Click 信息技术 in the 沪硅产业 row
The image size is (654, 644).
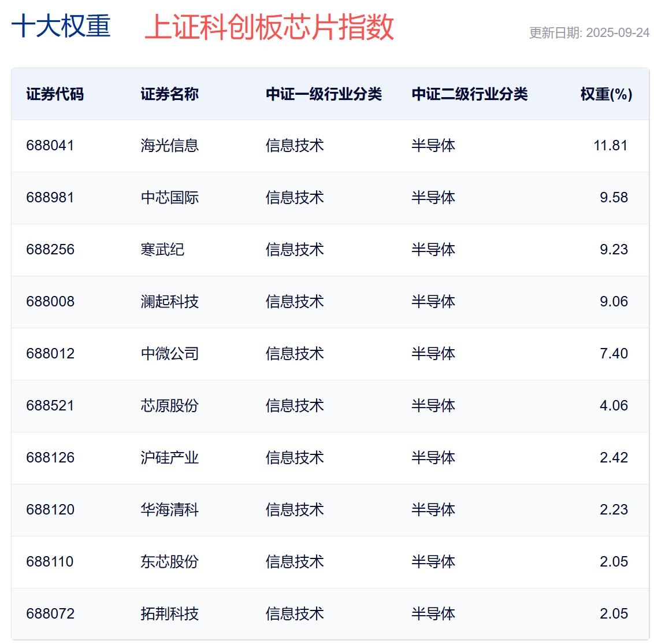295,458
